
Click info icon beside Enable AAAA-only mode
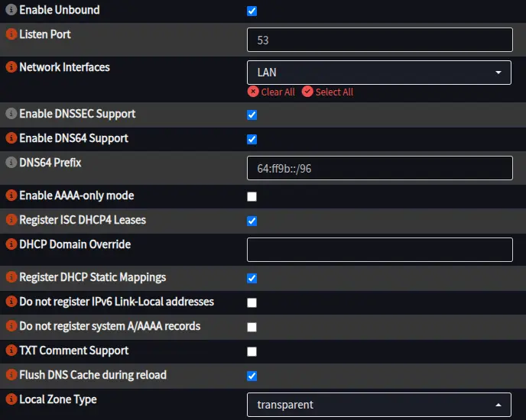pyautogui.click(x=11, y=195)
